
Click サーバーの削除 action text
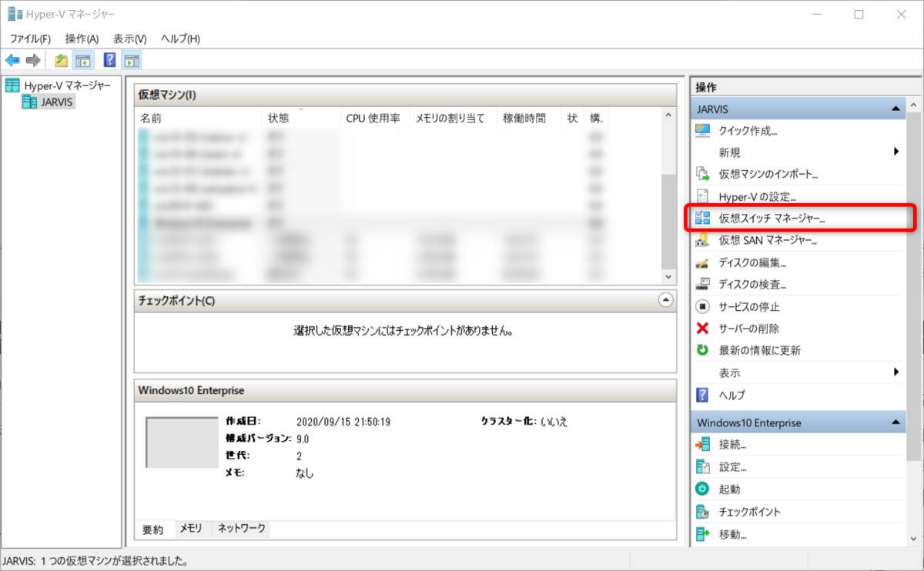(749, 329)
